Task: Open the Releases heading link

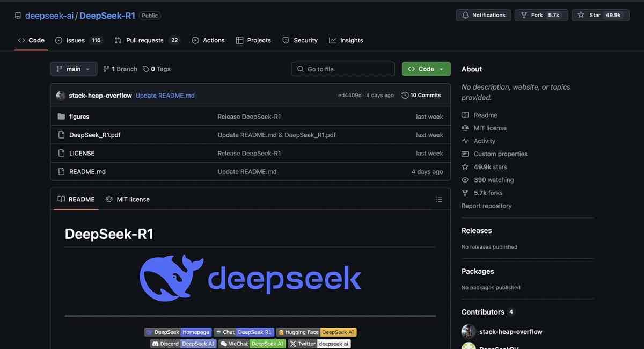Action: click(x=477, y=230)
